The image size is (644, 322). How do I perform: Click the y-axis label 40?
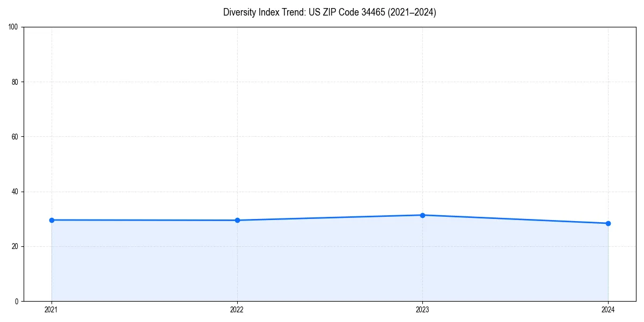(x=16, y=192)
